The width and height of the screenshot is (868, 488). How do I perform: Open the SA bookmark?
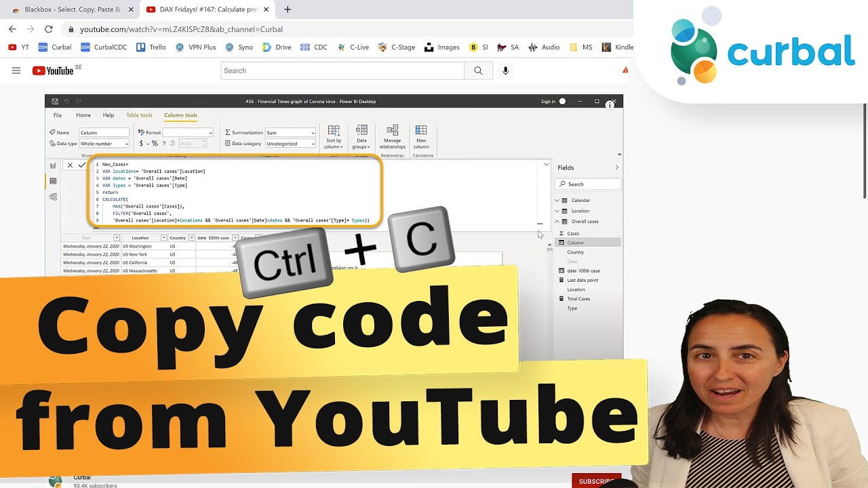pyautogui.click(x=508, y=47)
